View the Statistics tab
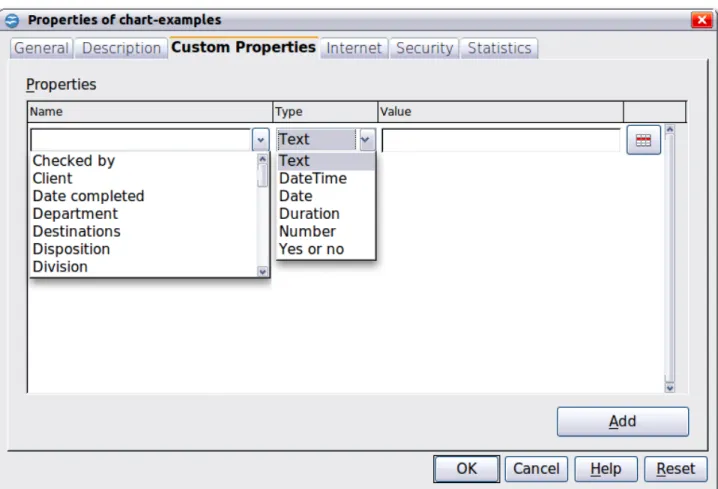The width and height of the screenshot is (718, 489). coord(499,48)
